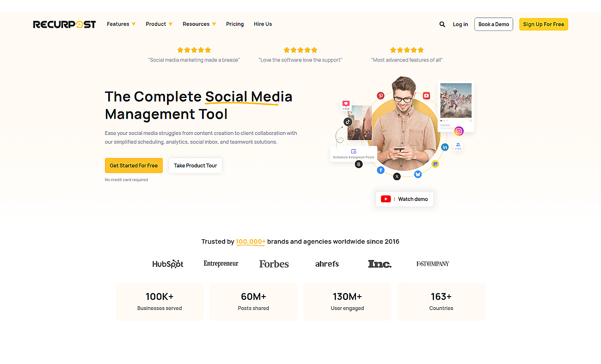601x364 pixels.
Task: Click the Fast Company logo
Action: click(433, 264)
